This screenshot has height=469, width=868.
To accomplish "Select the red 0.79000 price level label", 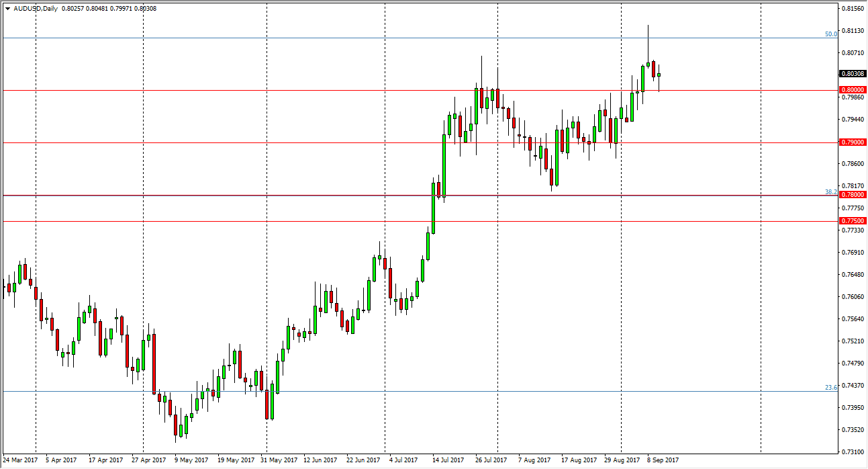I will (853, 142).
